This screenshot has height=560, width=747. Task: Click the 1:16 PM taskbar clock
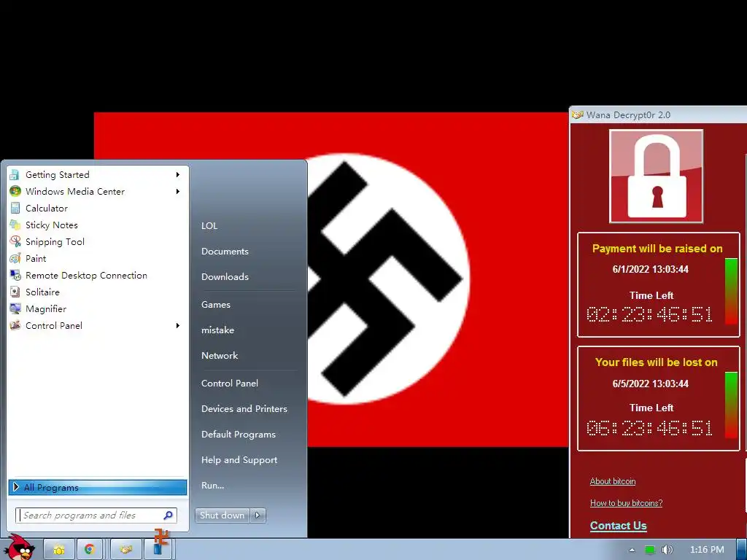(707, 550)
